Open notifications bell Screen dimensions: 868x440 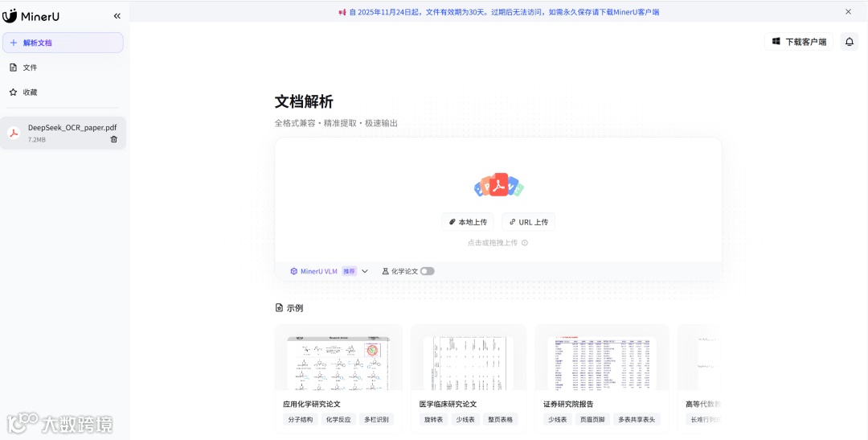850,42
